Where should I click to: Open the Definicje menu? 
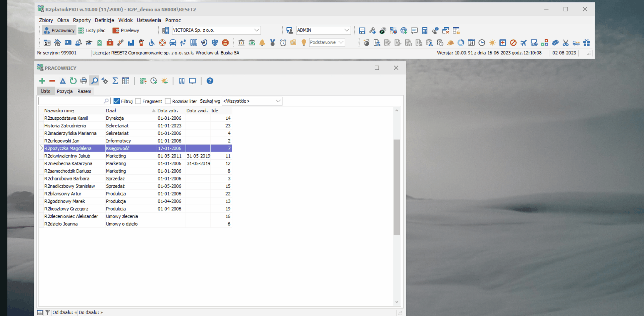point(104,20)
